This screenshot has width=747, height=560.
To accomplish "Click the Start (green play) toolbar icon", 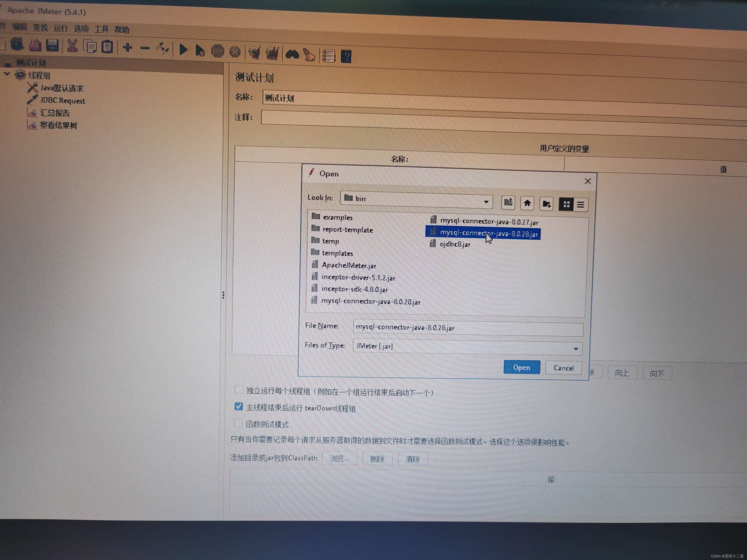I will click(183, 50).
